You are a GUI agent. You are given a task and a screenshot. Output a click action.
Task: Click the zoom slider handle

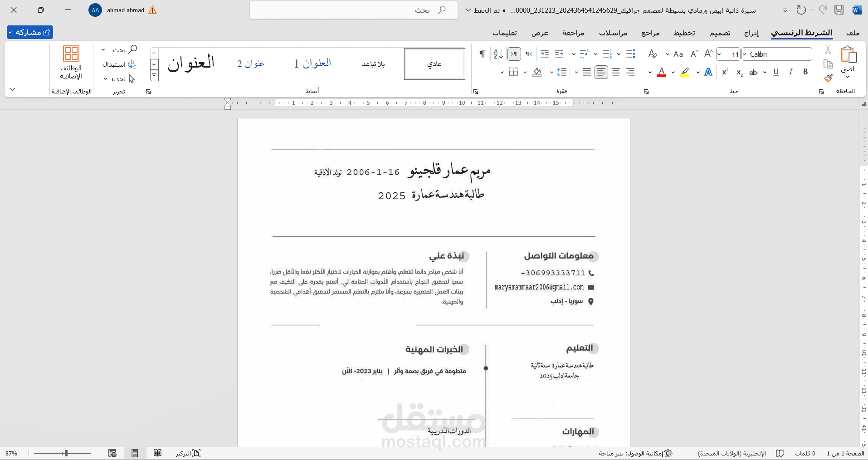point(66,453)
